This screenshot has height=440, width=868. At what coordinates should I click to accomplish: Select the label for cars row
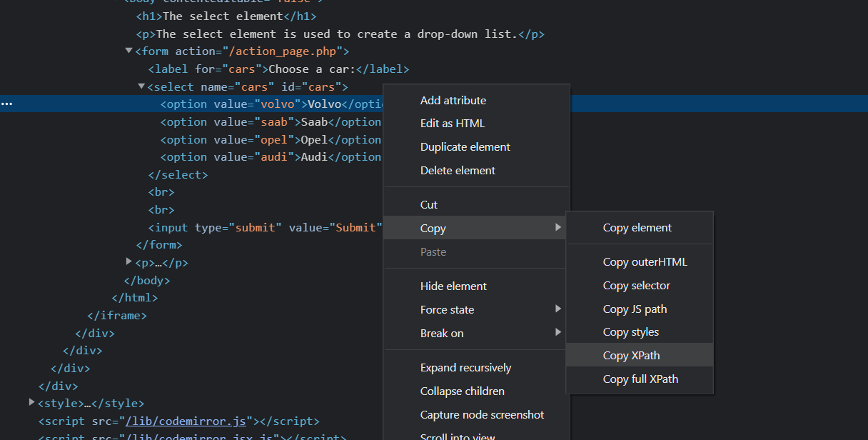[278, 69]
